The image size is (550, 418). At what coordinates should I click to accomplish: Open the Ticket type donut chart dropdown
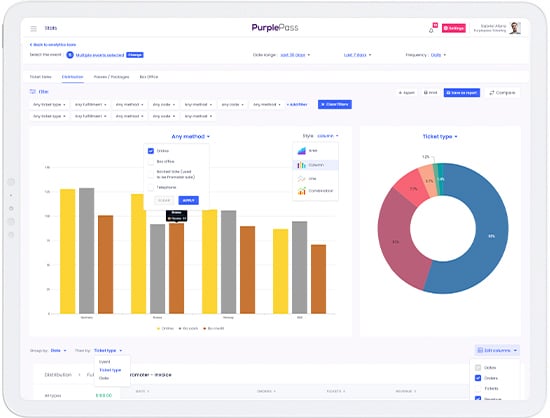[x=440, y=136]
